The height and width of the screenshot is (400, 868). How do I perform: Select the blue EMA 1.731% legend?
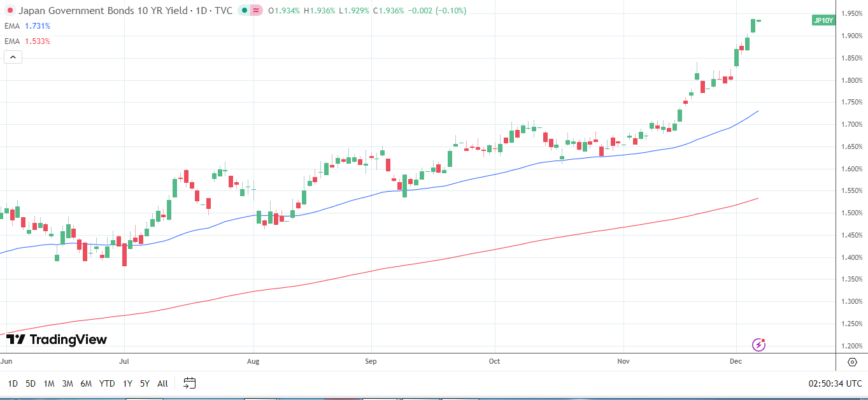coord(27,26)
